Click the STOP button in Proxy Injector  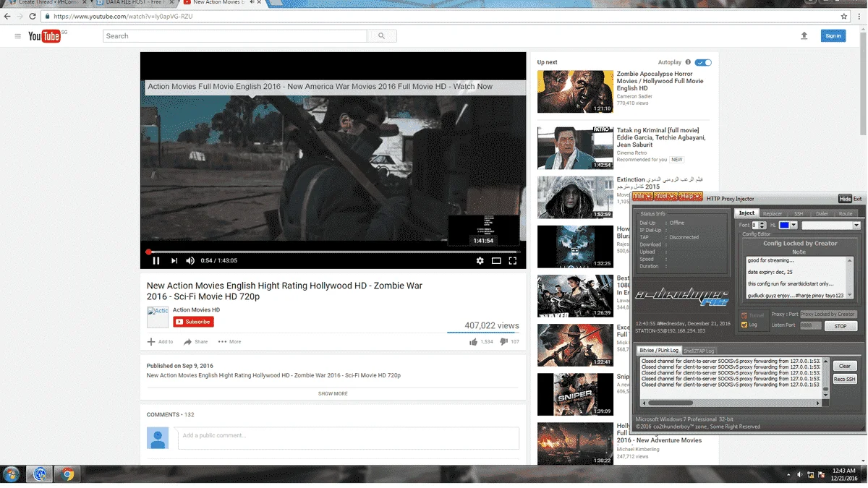[841, 326]
